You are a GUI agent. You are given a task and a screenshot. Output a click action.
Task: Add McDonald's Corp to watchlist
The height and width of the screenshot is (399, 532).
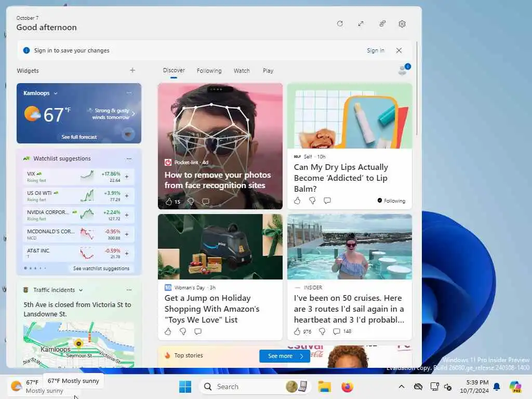(127, 234)
